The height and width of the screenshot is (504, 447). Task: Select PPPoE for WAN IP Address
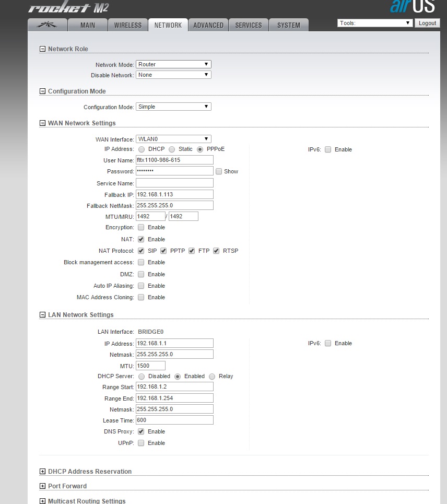point(200,149)
